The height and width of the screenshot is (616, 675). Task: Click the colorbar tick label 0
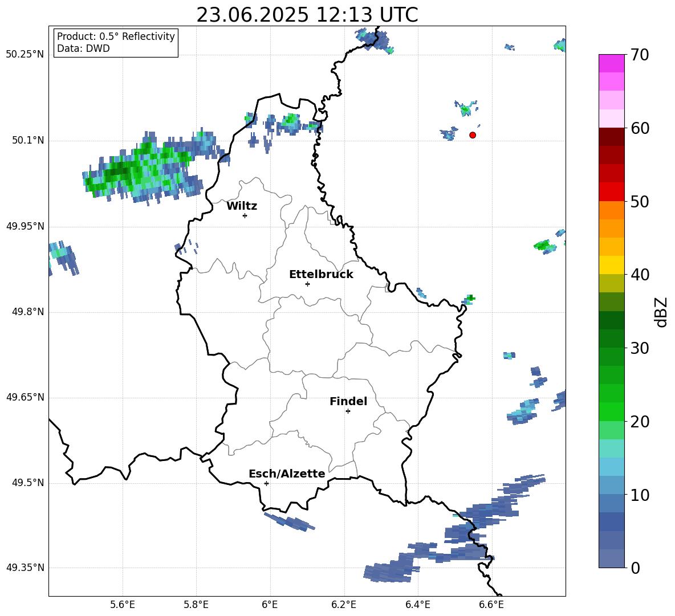coord(636,568)
